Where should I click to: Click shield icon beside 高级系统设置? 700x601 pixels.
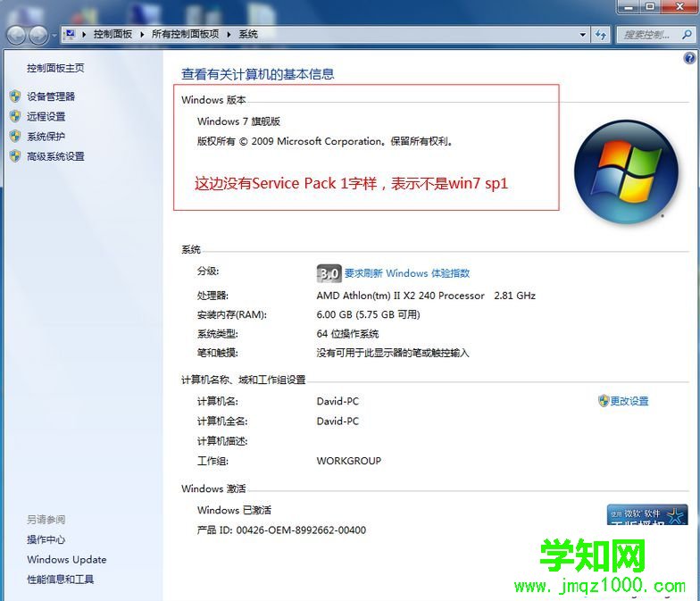[x=16, y=156]
